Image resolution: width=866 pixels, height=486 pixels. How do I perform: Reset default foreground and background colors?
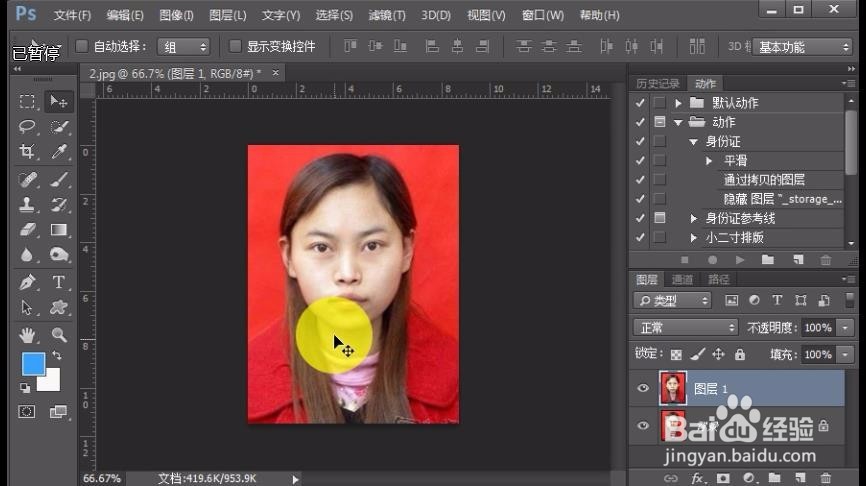tap(25, 388)
